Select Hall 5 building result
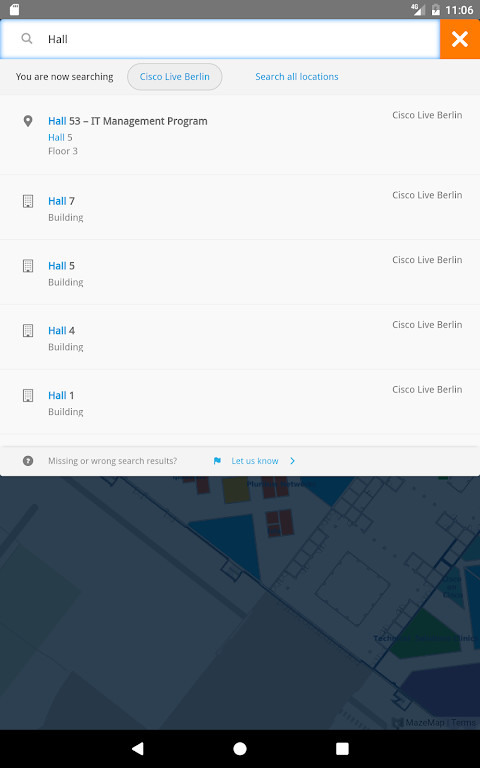The height and width of the screenshot is (768, 480). point(240,272)
